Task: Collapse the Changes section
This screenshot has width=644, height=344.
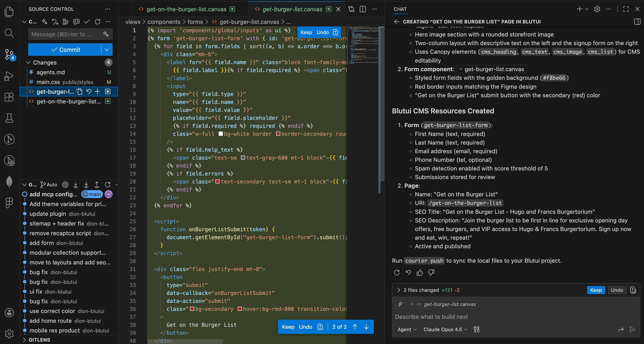Action: (x=28, y=62)
